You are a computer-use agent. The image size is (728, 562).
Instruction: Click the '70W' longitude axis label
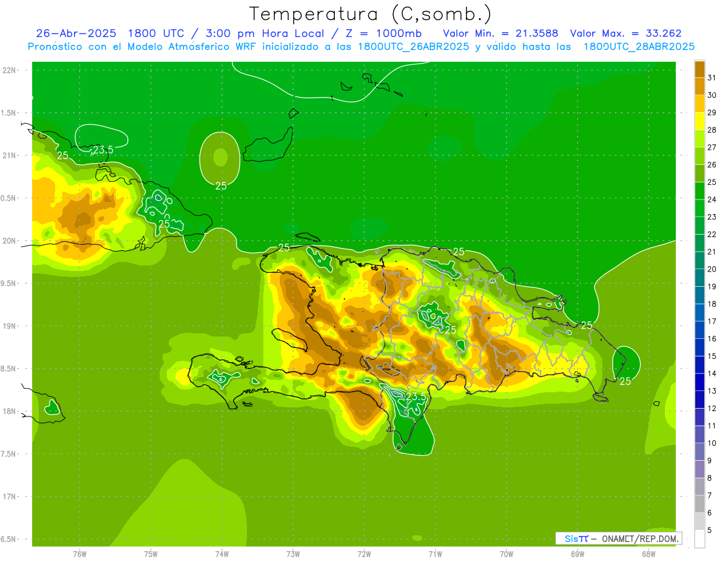click(x=507, y=554)
